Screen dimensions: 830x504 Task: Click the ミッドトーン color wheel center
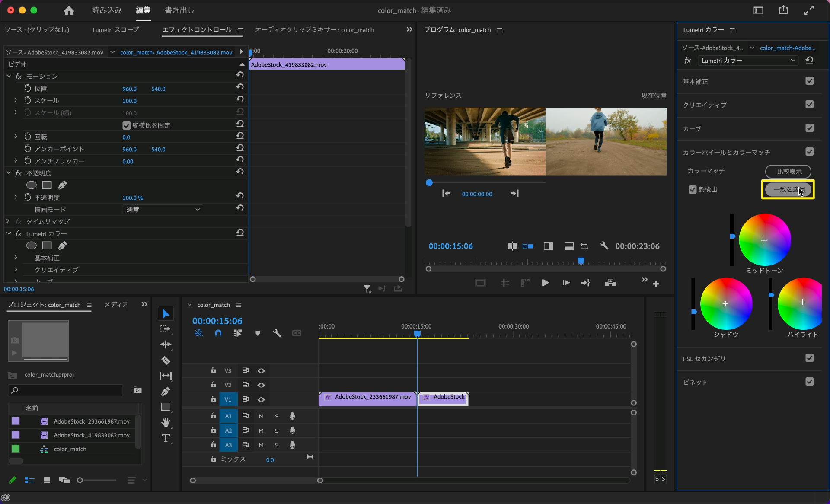click(x=764, y=240)
